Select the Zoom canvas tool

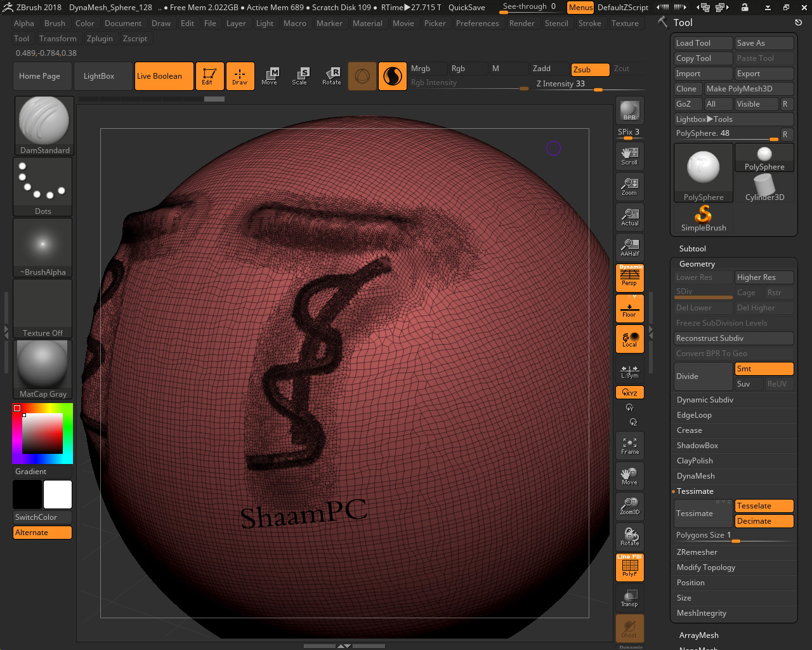[629, 186]
